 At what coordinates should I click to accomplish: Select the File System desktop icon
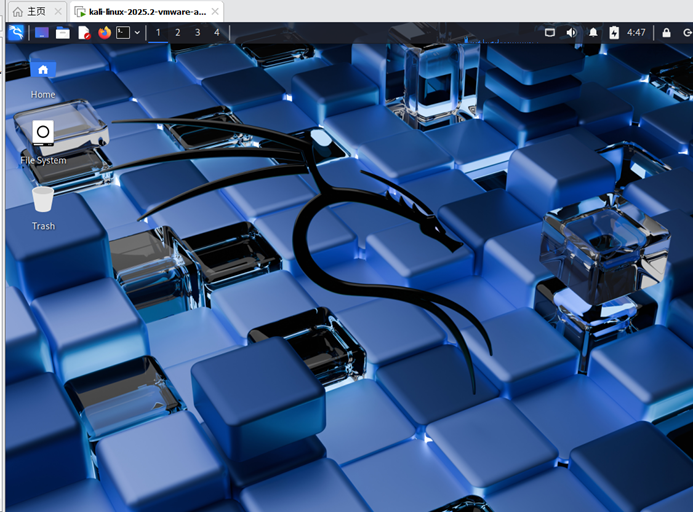tap(43, 143)
